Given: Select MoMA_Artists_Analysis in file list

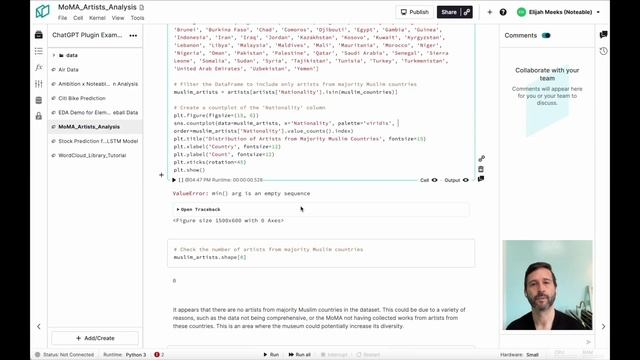Looking at the screenshot, I should (89, 127).
